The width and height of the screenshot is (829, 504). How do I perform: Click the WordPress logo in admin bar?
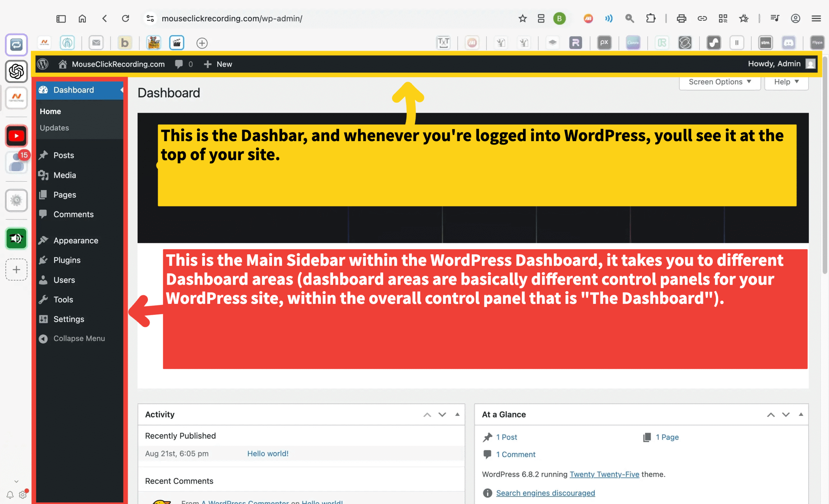coord(43,64)
